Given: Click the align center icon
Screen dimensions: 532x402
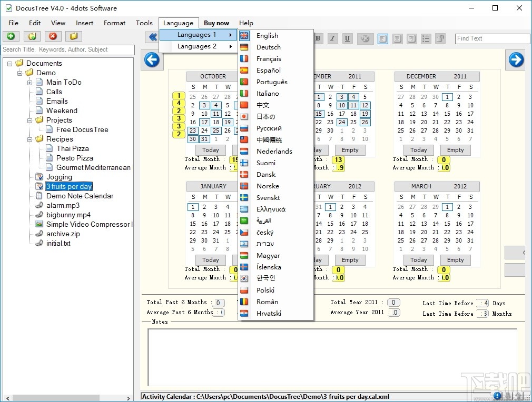Looking at the screenshot, I should (397, 38).
